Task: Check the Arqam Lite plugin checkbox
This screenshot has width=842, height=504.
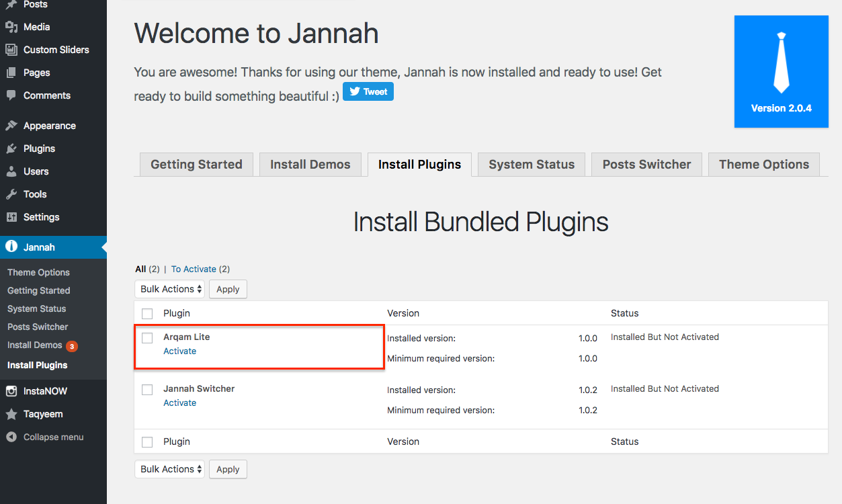Action: coord(147,337)
